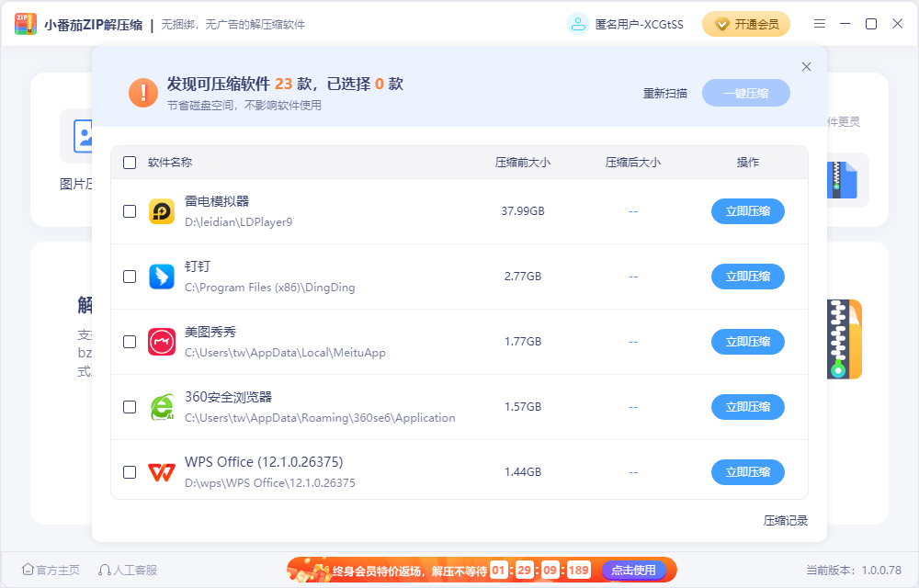Click the 终身会员特价返场 promotional banner
This screenshot has width=919, height=588.
pyautogui.click(x=482, y=570)
